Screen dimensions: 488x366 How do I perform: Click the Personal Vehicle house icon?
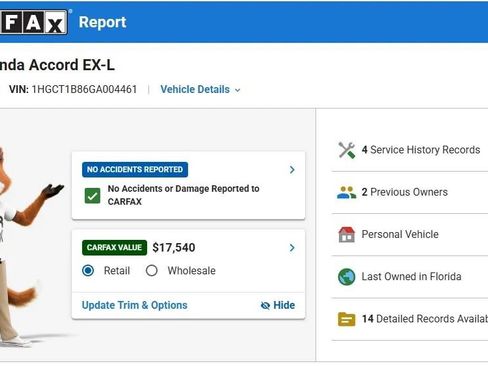click(x=347, y=234)
